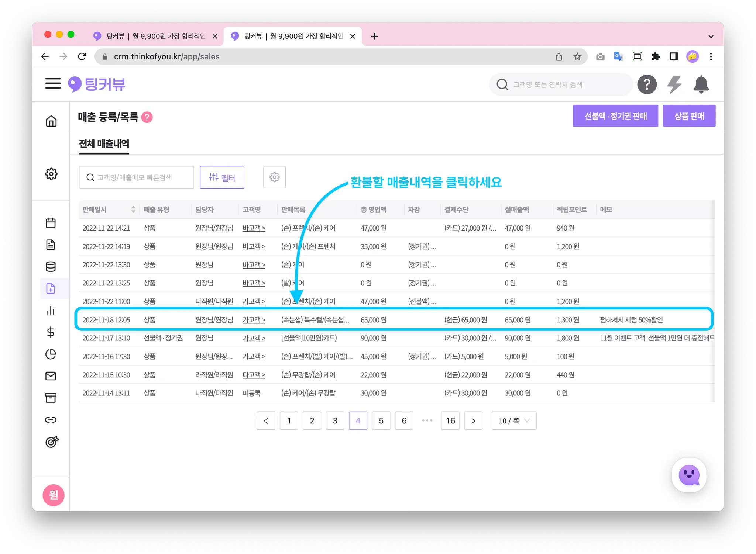
Task: Click the home icon in sidebar
Action: [51, 121]
